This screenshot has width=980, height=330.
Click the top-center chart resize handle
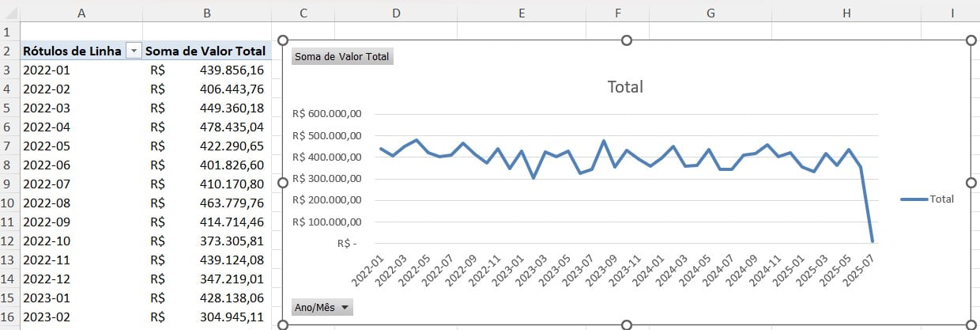(627, 40)
